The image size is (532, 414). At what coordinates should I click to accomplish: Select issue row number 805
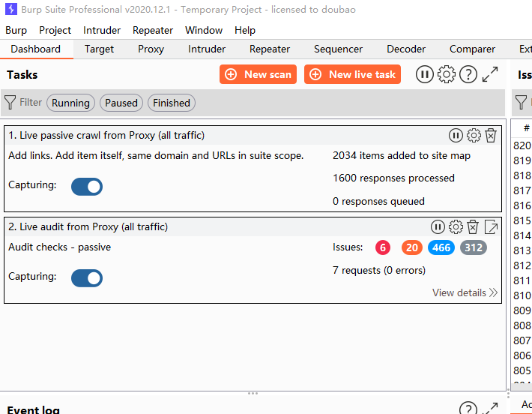tap(522, 370)
